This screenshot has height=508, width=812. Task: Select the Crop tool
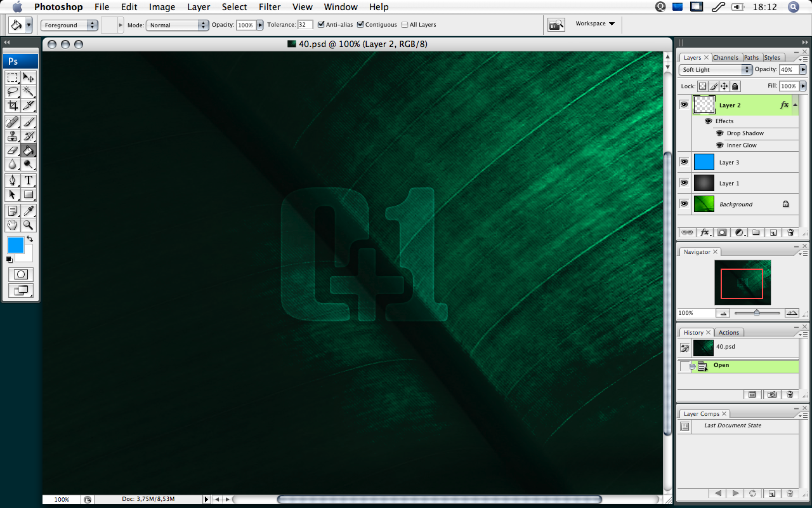coord(13,105)
